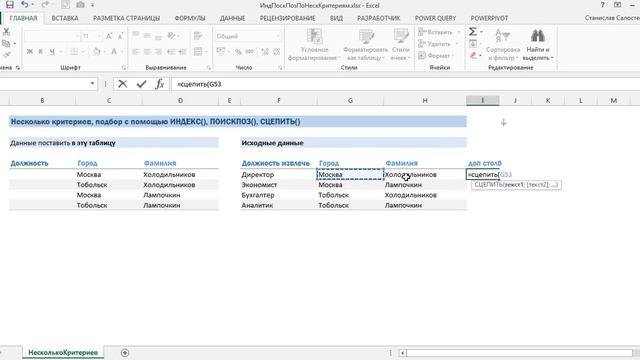This screenshot has height=360, width=640.
Task: Open Стили ячеек gallery
Action: [400, 45]
